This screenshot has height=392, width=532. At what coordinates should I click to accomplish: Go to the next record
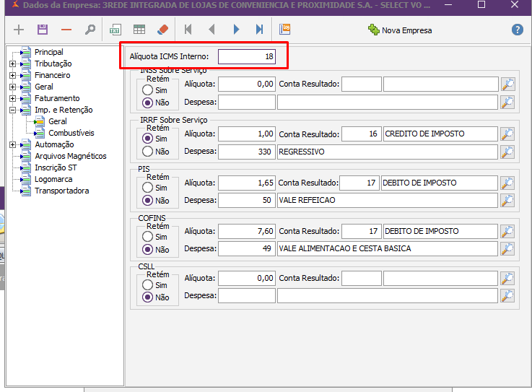[236, 30]
